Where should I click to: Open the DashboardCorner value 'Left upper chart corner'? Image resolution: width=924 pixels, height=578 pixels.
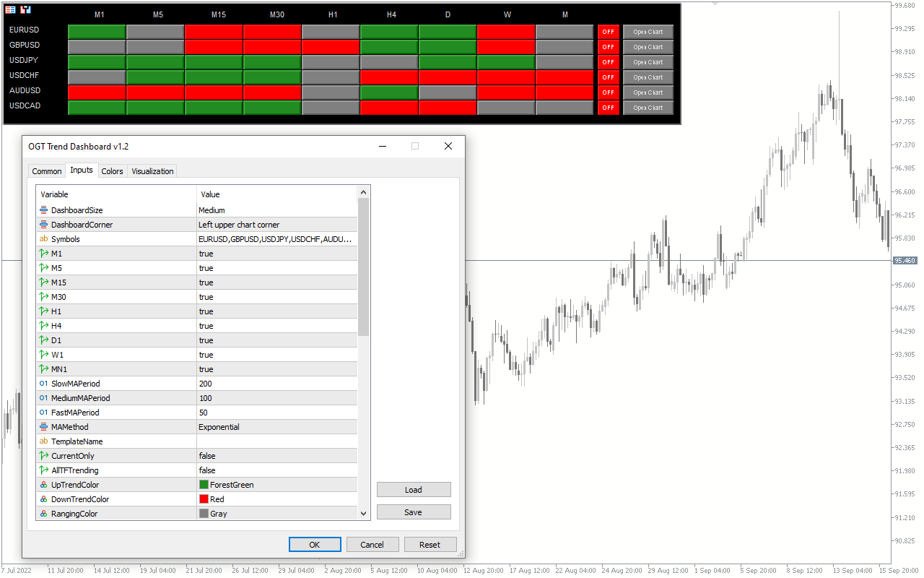point(277,225)
